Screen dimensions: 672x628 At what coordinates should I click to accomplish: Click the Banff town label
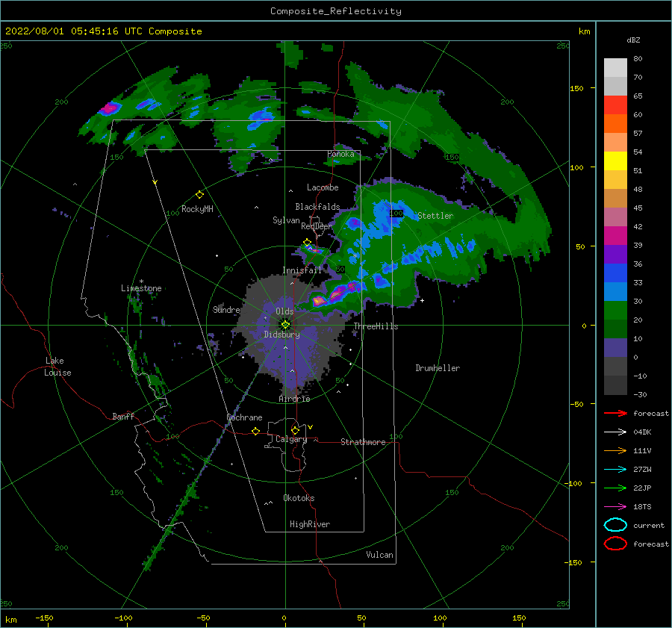(123, 416)
